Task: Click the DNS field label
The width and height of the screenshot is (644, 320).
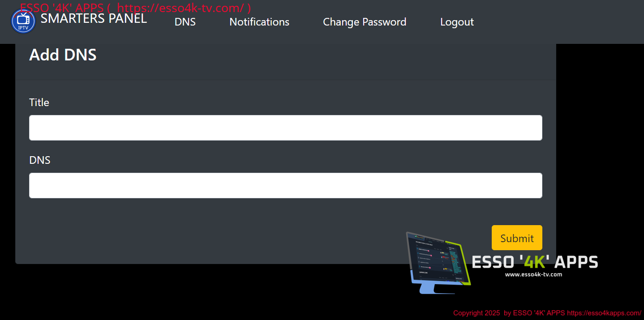Action: pos(39,160)
